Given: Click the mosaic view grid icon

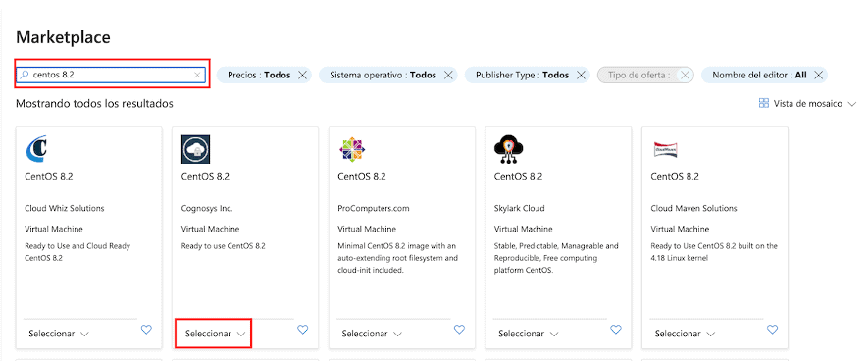Looking at the screenshot, I should click(764, 104).
